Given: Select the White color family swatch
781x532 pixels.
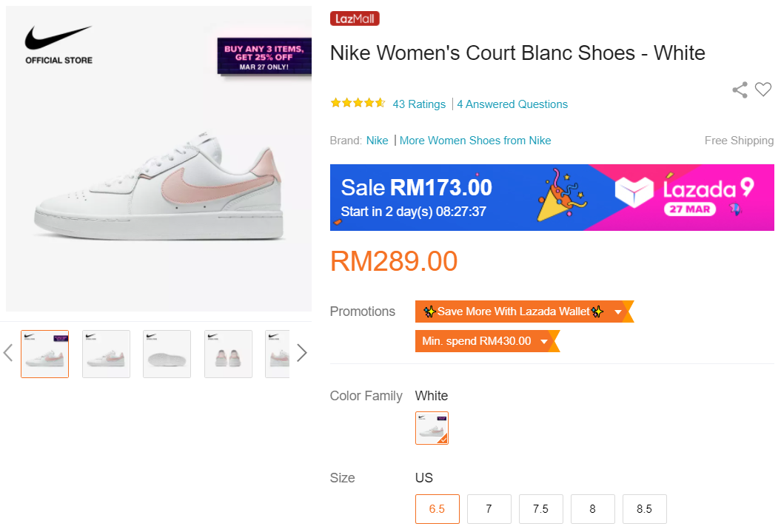Looking at the screenshot, I should 432,428.
